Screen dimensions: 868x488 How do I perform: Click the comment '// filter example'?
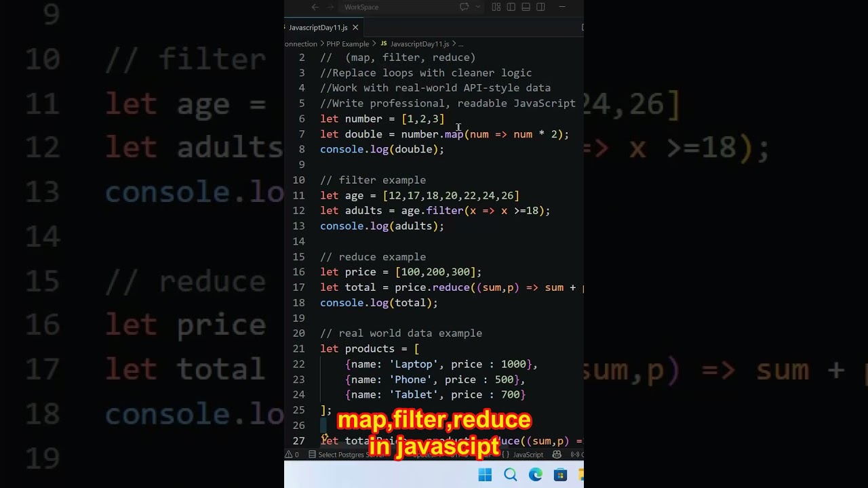pos(373,180)
